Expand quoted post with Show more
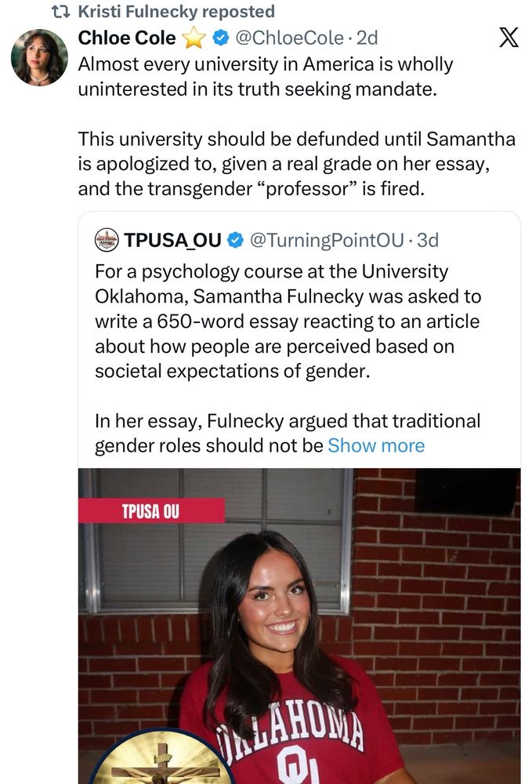Image resolution: width=532 pixels, height=784 pixels. (x=376, y=446)
